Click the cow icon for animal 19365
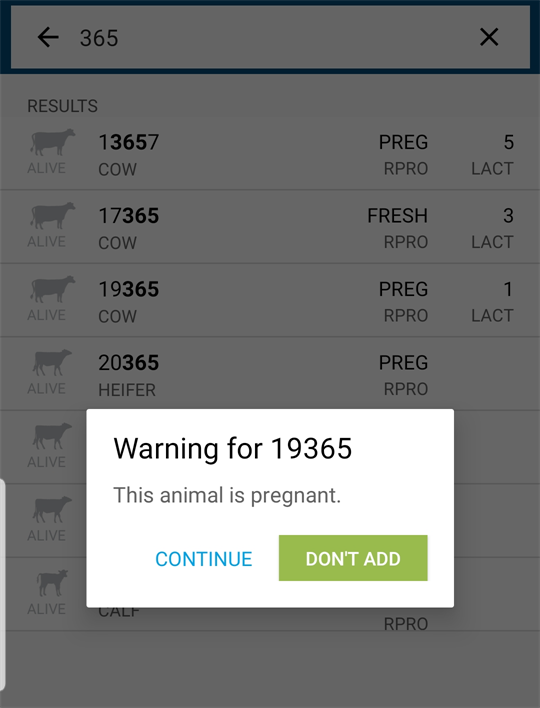 pos(52,289)
